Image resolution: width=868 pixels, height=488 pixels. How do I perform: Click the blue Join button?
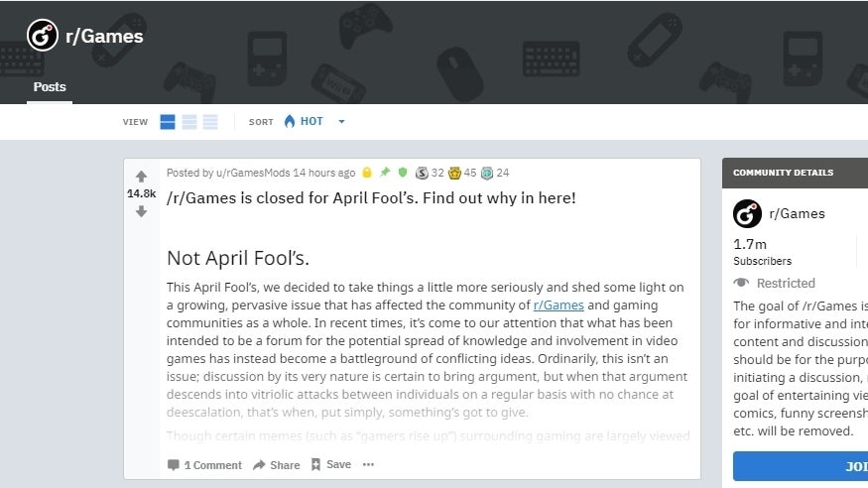click(801, 466)
